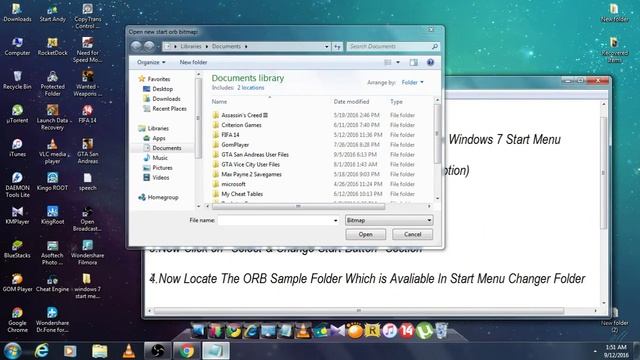Image resolution: width=640 pixels, height=360 pixels.
Task: Open the FIFA 14 desktop shortcut
Action: (87, 114)
